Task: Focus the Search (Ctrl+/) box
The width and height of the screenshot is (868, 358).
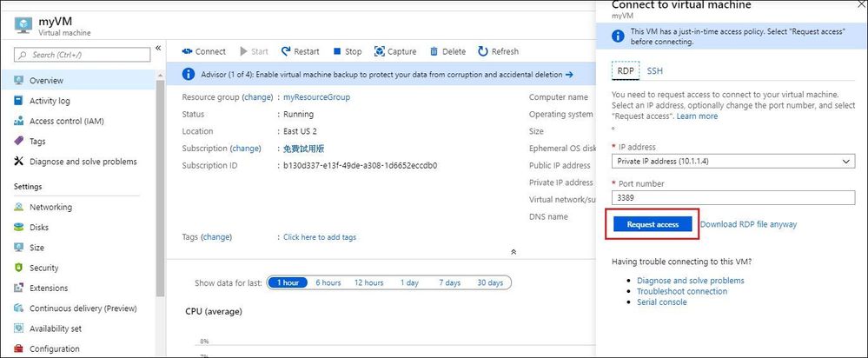Action: (82, 55)
